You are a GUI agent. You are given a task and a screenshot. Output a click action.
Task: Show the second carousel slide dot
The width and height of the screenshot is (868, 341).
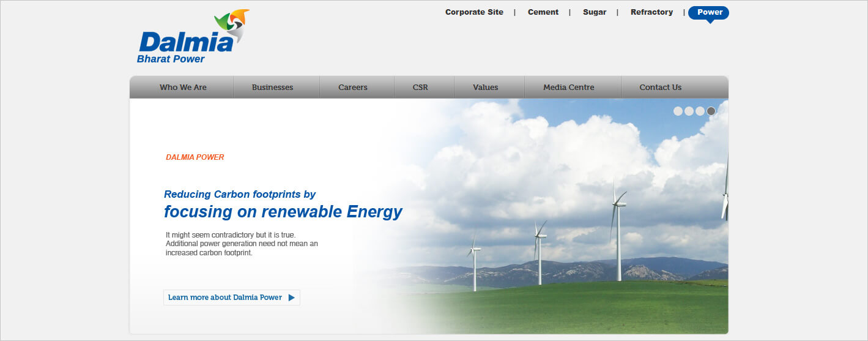(689, 111)
